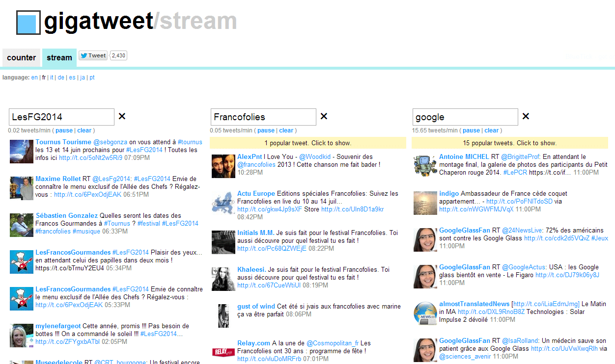Open Tournus Tourisme profile name
615x364 pixels.
tap(63, 142)
